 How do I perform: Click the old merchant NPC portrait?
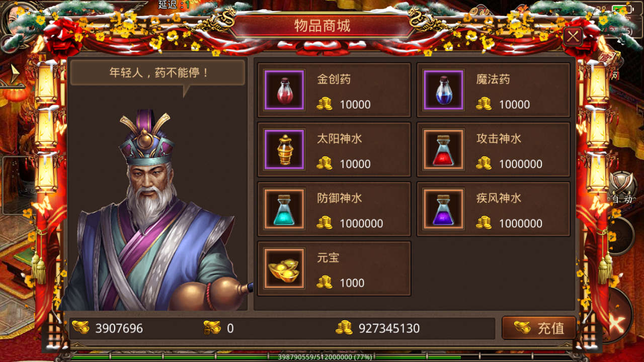tap(157, 210)
